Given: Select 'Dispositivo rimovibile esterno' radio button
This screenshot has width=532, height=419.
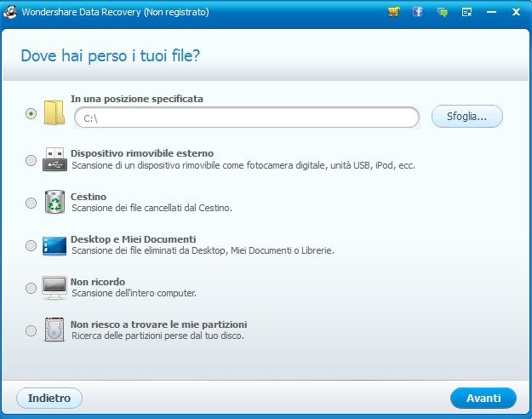Looking at the screenshot, I should coord(31,160).
